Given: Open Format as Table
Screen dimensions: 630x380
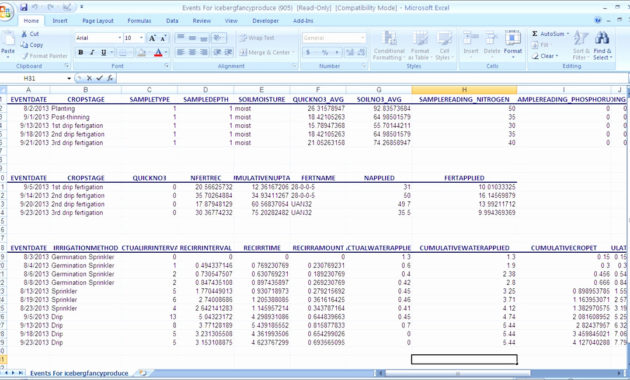Looking at the screenshot, I should pyautogui.click(x=419, y=45).
